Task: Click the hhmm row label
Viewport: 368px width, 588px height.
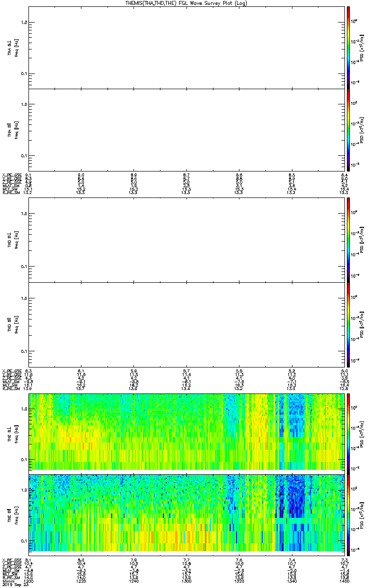Action: [7, 581]
